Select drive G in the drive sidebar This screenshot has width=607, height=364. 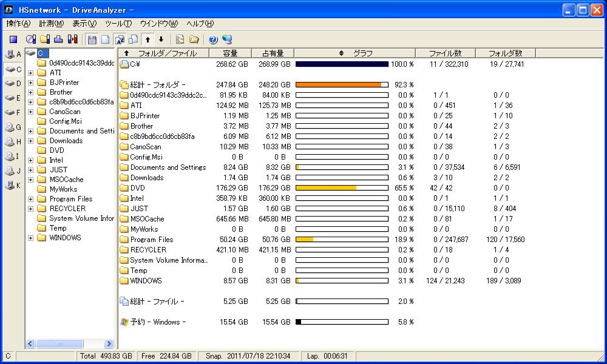click(x=13, y=127)
